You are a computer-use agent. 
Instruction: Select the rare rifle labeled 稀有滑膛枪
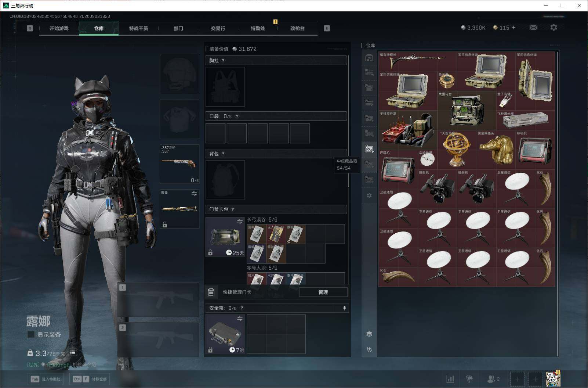tap(418, 61)
